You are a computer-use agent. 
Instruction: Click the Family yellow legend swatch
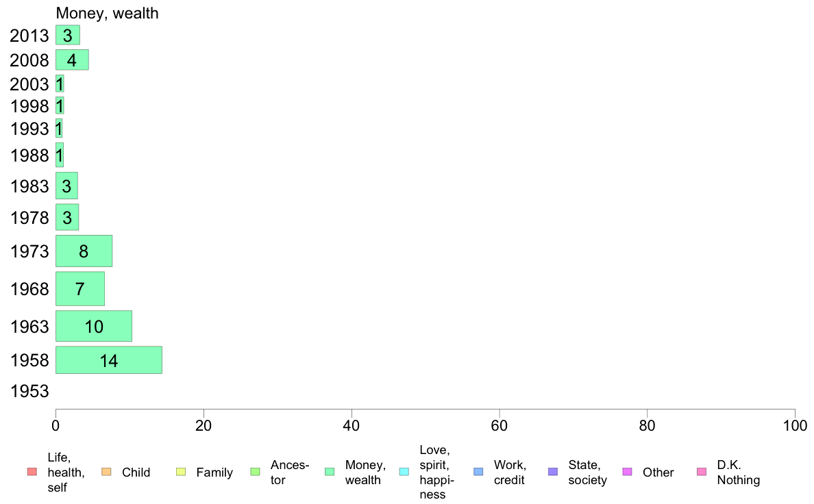click(x=181, y=472)
